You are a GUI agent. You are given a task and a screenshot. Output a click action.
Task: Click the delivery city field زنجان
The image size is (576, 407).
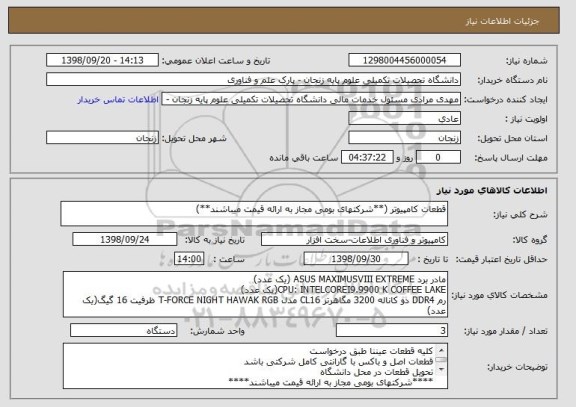coord(102,138)
